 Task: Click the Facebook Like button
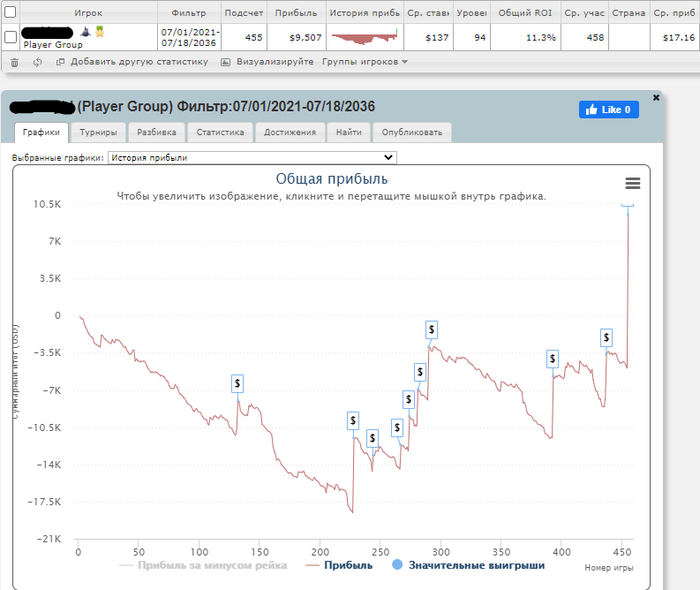point(609,110)
